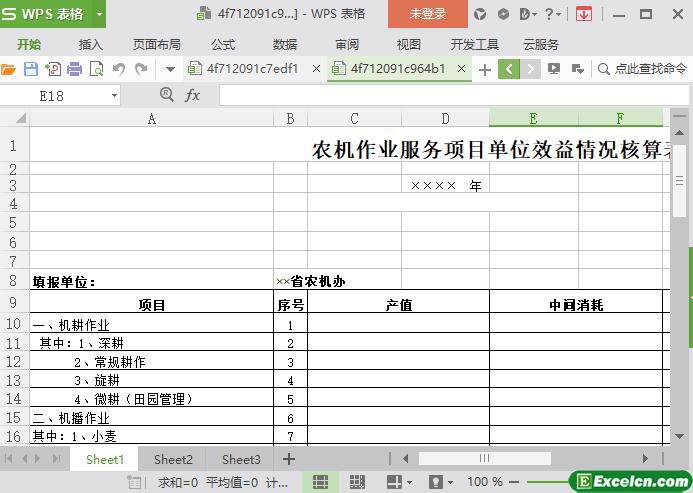Open the 页面布局 ribbon tab

[156, 44]
